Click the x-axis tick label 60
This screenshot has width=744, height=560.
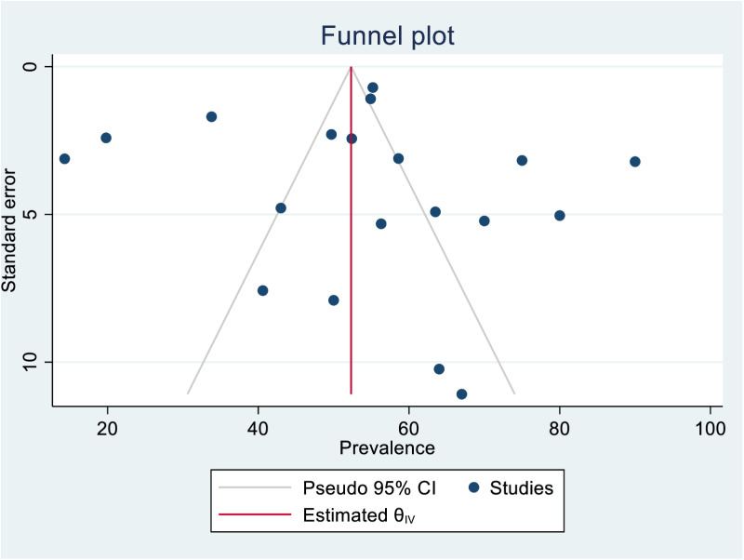coord(408,429)
